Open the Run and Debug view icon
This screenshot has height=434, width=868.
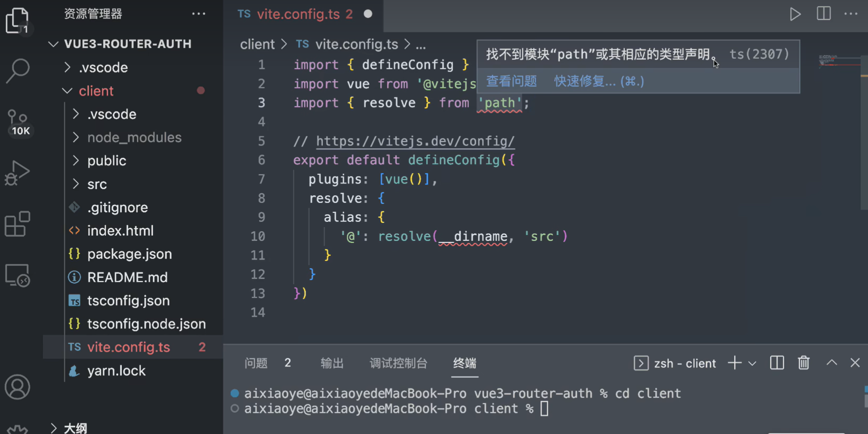[17, 173]
